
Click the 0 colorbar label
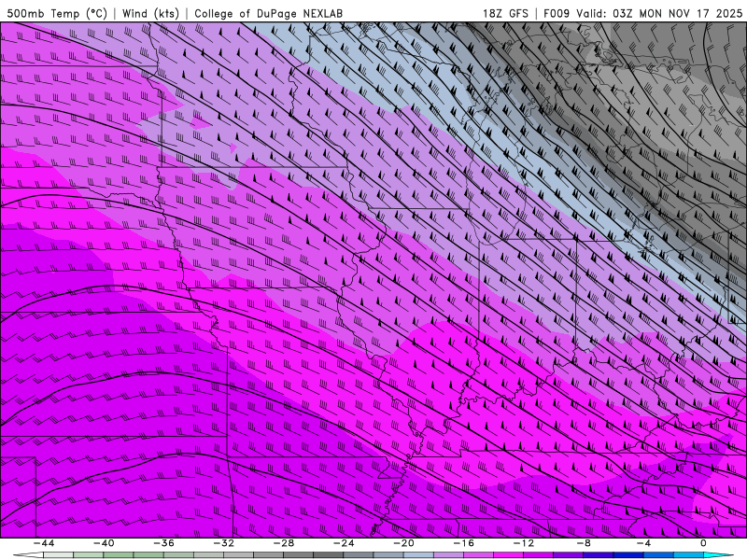703,543
